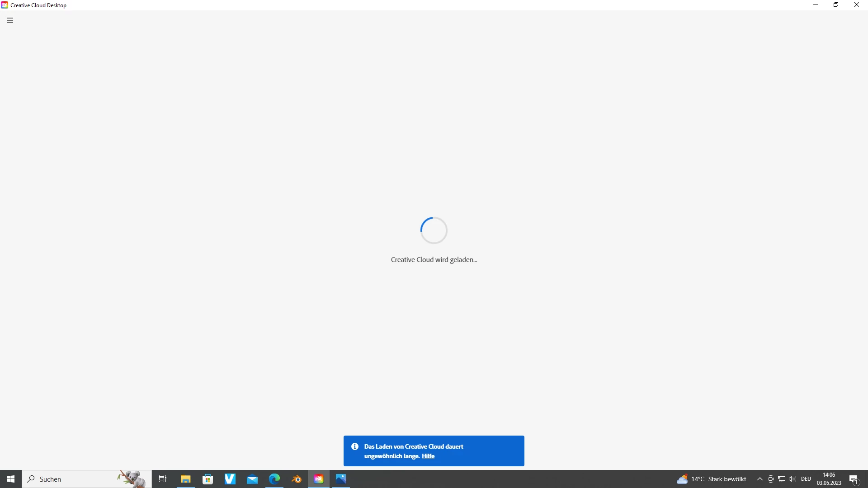
Task: Open the Microsoft Store taskbar icon
Action: [208, 479]
